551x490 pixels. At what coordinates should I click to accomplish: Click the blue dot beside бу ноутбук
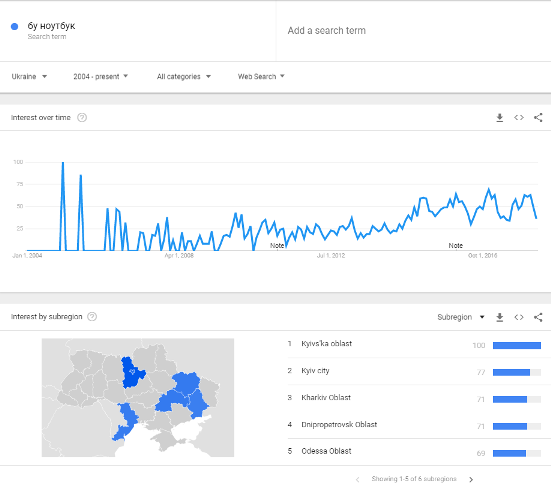(x=14, y=26)
